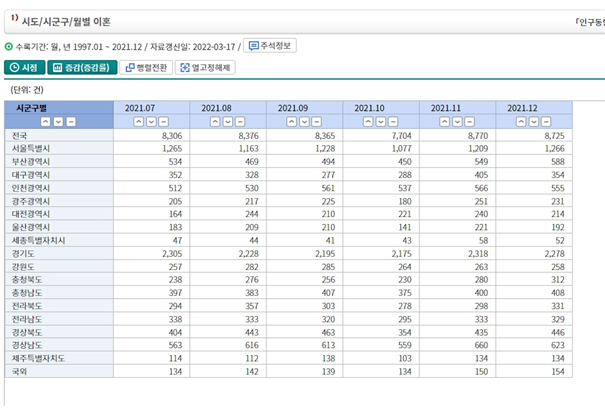Select the 전라남도 row label

27,319
